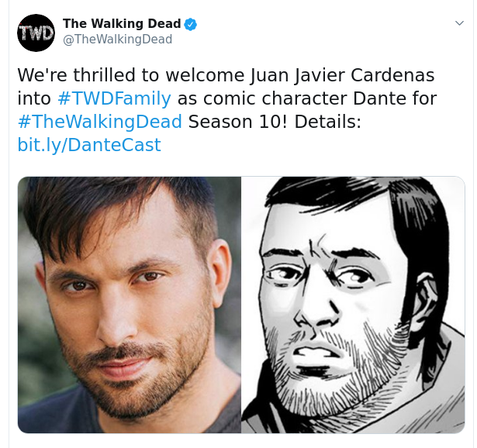Click the blue verified badge

click(x=191, y=24)
